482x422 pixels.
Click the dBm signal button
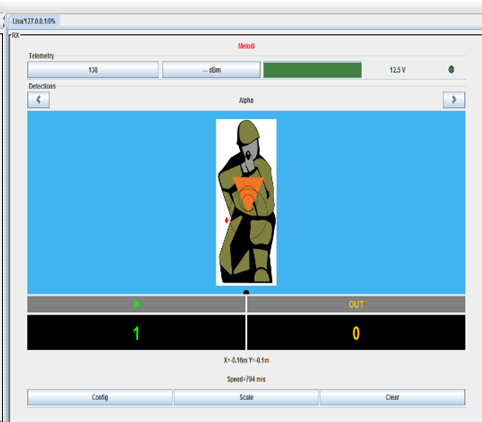click(211, 70)
